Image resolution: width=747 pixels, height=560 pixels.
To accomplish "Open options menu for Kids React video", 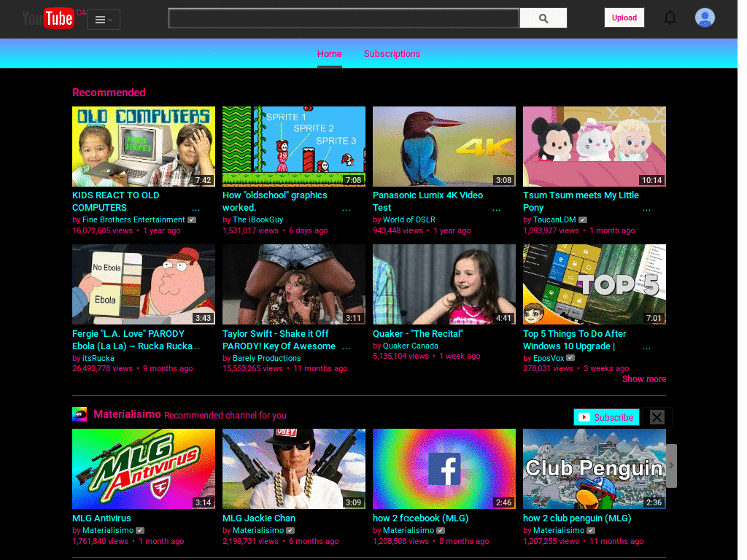I will pyautogui.click(x=196, y=209).
